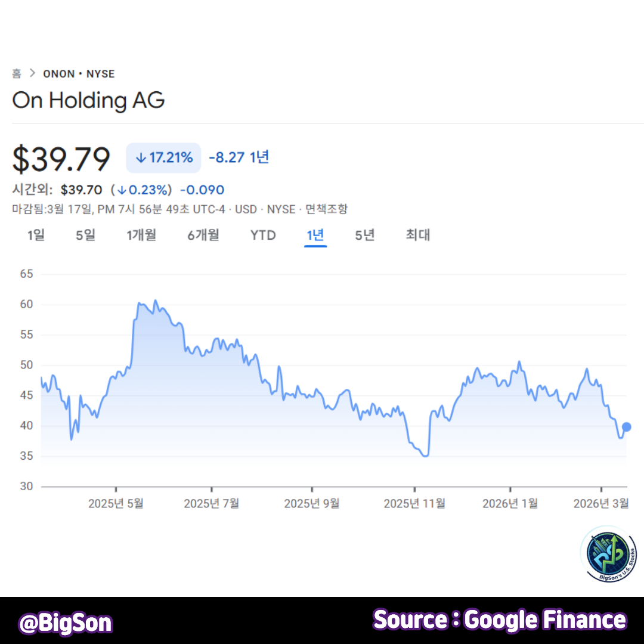Click the 2025년 11월 axis label

[414, 503]
